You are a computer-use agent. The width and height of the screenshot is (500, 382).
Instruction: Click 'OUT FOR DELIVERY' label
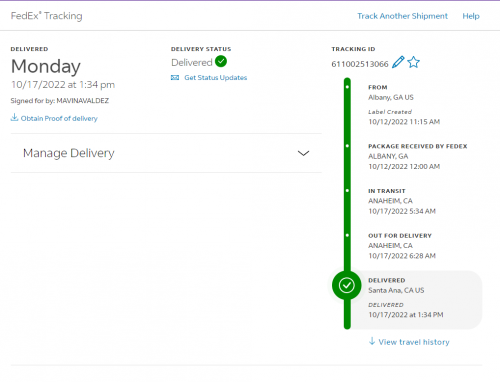[x=400, y=236]
